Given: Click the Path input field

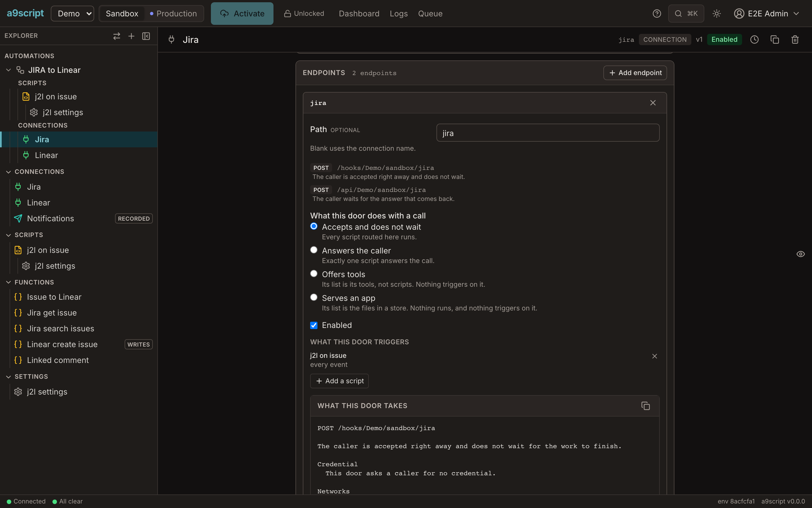Looking at the screenshot, I should [x=548, y=133].
